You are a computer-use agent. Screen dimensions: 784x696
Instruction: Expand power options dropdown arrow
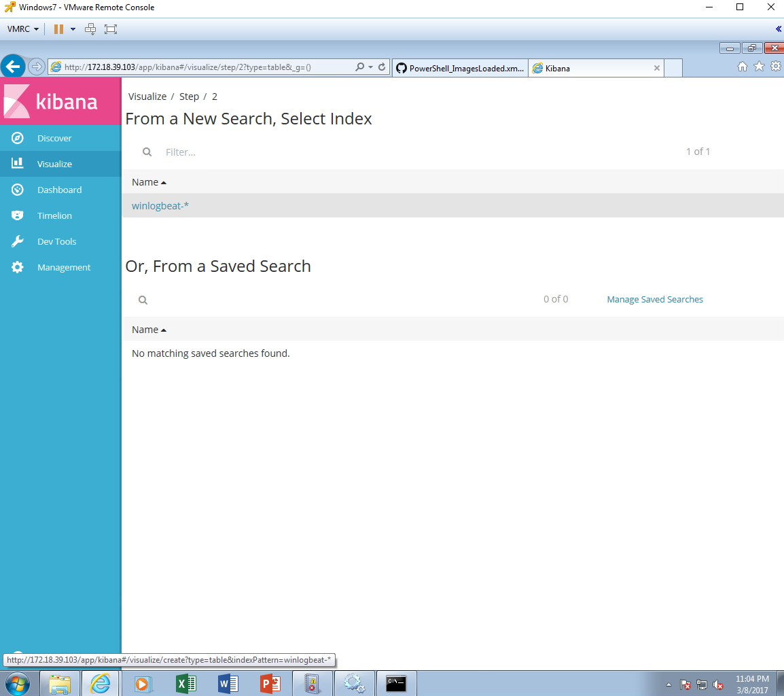(73, 29)
